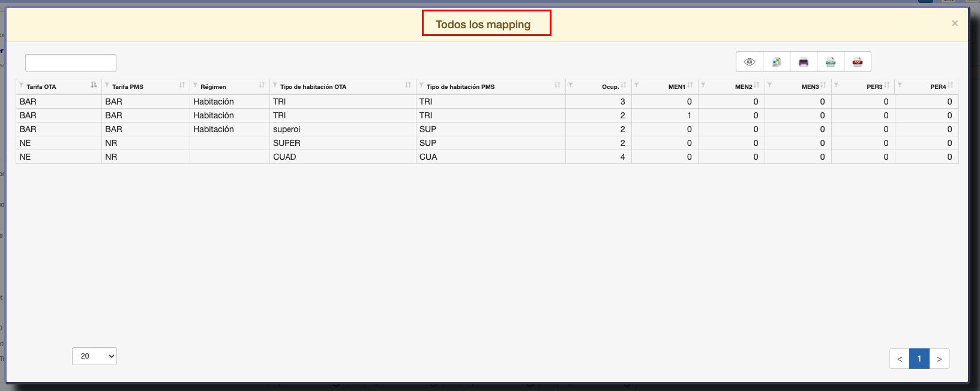This screenshot has height=391, width=980.
Task: Close the Todos los mapping dialog
Action: (x=954, y=23)
